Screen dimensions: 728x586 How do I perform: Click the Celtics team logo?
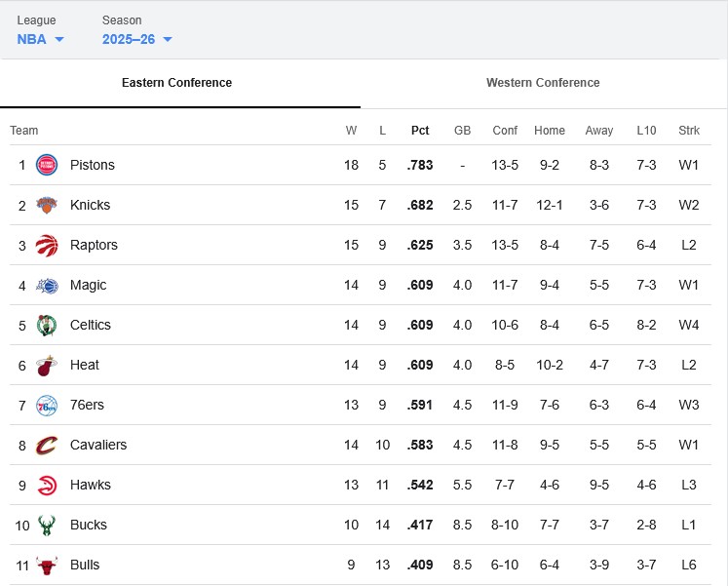coord(47,325)
